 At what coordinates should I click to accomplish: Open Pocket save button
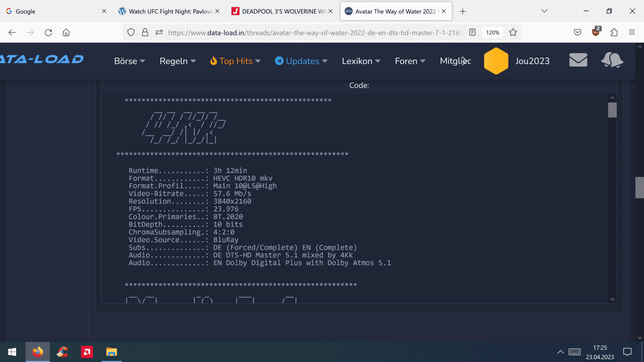578,33
